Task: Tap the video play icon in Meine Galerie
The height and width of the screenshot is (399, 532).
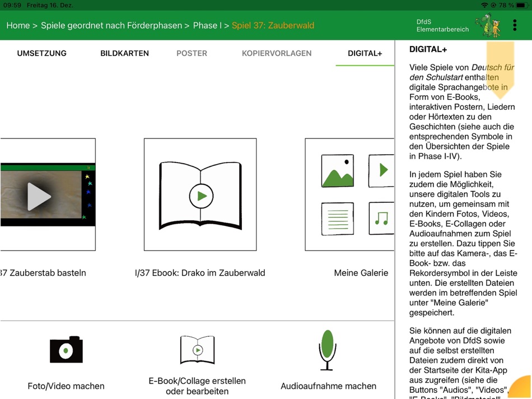Action: click(x=381, y=170)
